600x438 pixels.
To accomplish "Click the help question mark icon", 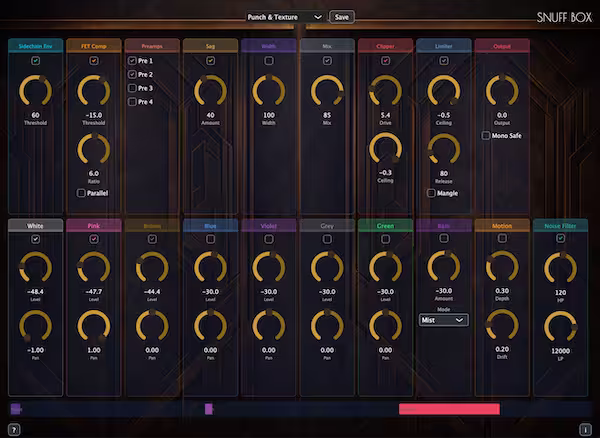I will click(14, 429).
